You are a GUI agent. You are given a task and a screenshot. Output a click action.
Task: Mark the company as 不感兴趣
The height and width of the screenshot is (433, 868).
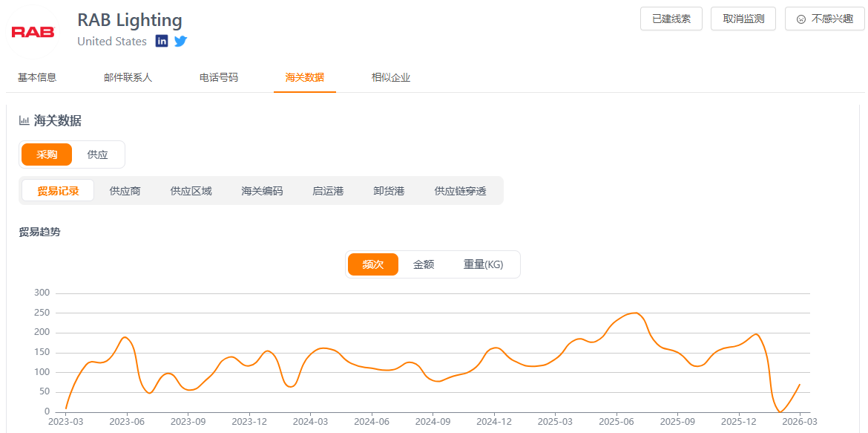pos(825,19)
